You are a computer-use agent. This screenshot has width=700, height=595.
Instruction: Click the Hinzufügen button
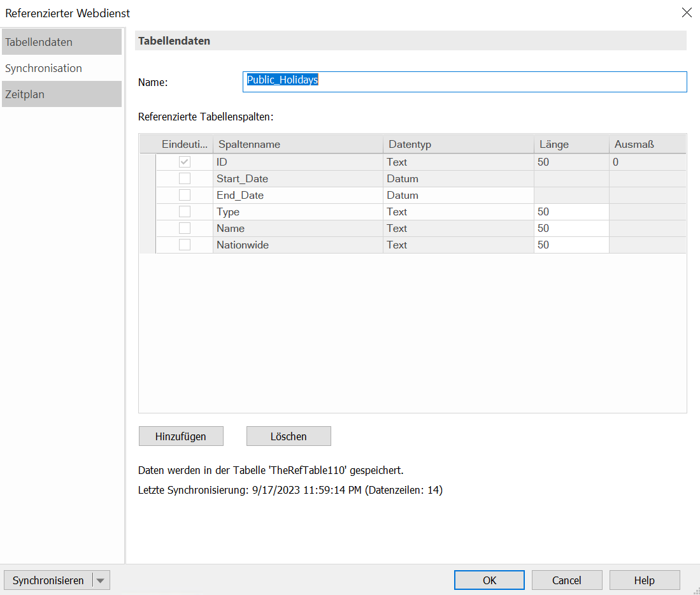point(181,436)
